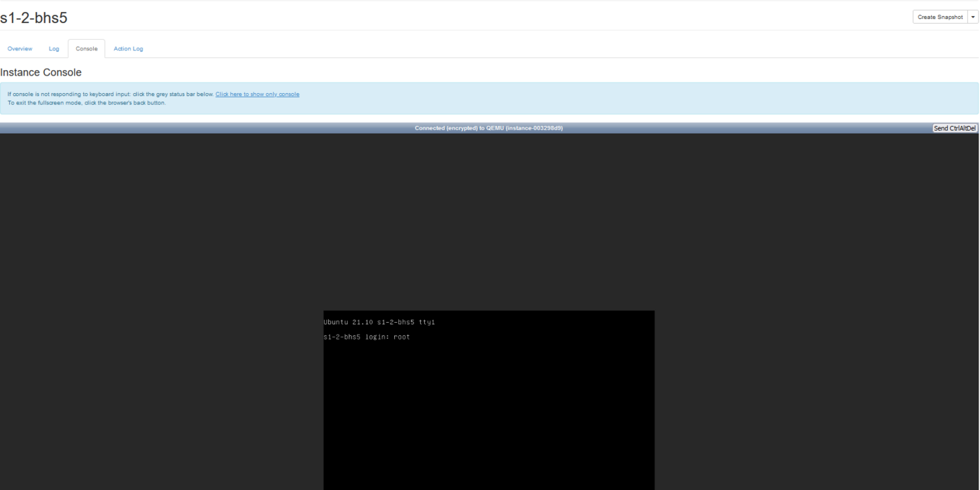Click the 's1-2-bhs5 login:' prompt line
This screenshot has width=980, height=490.
point(356,337)
